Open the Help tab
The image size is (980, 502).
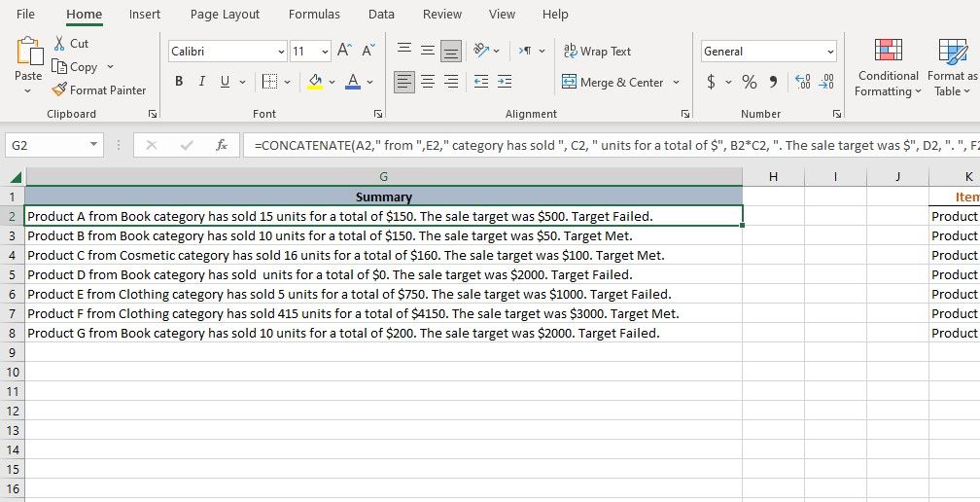[x=556, y=14]
